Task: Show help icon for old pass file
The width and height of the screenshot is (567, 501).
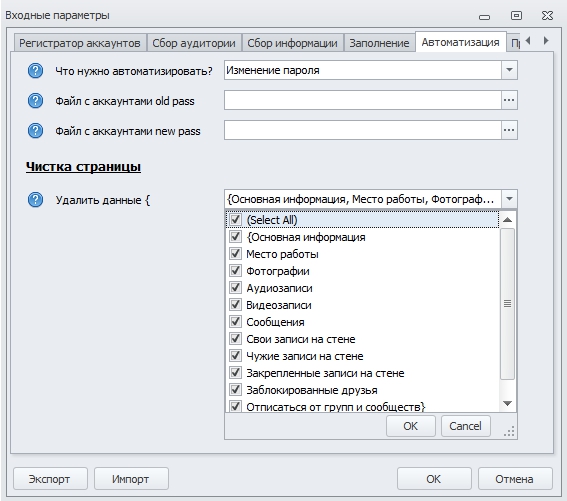Action: (35, 101)
